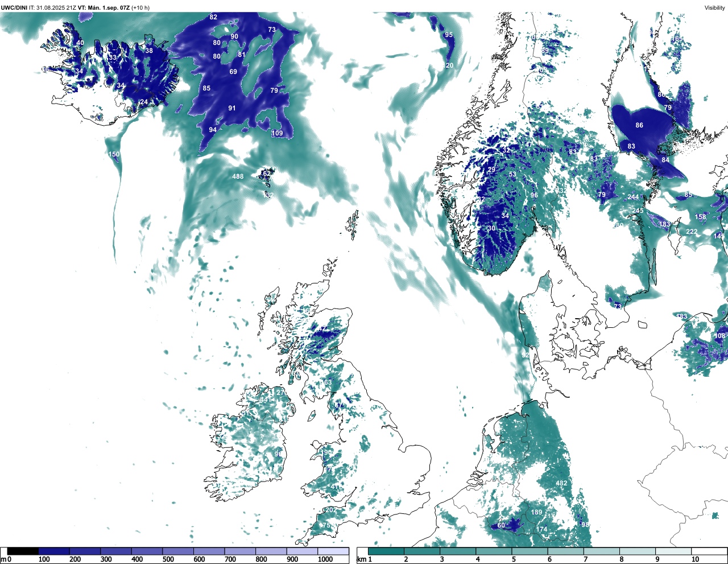Click the 158 visibility value
The width and height of the screenshot is (728, 564).
coord(701,217)
